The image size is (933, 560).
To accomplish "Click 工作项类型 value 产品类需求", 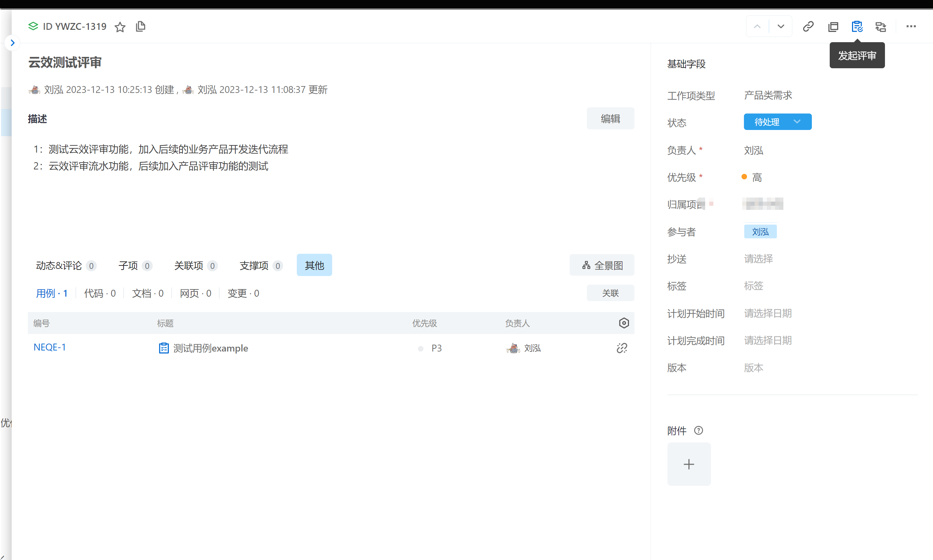I will [x=768, y=95].
